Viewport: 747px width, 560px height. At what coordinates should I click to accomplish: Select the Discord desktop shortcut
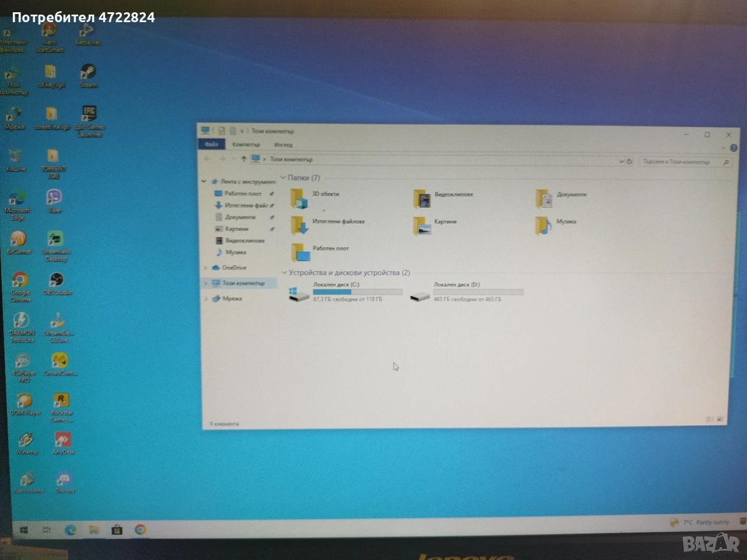coord(64,483)
